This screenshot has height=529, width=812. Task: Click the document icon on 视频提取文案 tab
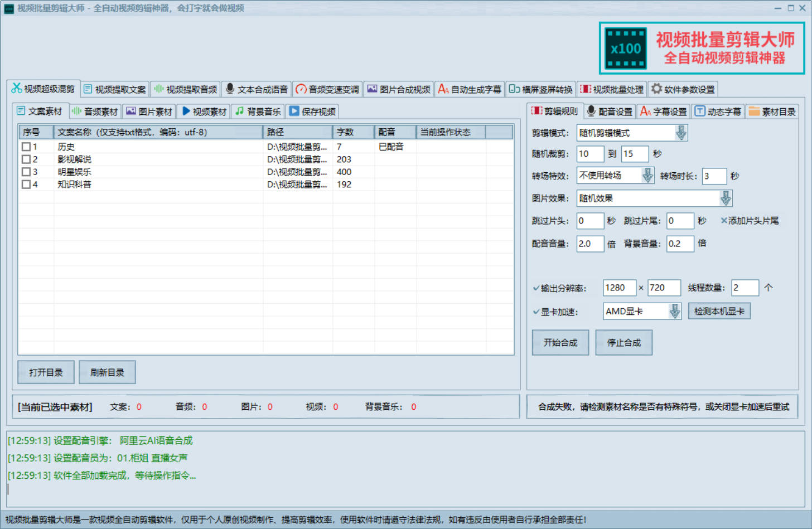pyautogui.click(x=88, y=89)
